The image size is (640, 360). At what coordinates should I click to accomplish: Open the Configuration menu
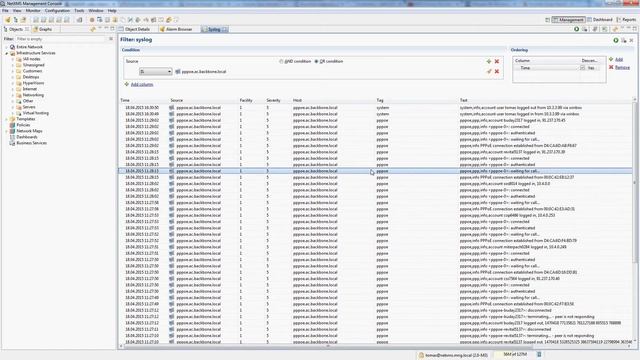click(57, 11)
